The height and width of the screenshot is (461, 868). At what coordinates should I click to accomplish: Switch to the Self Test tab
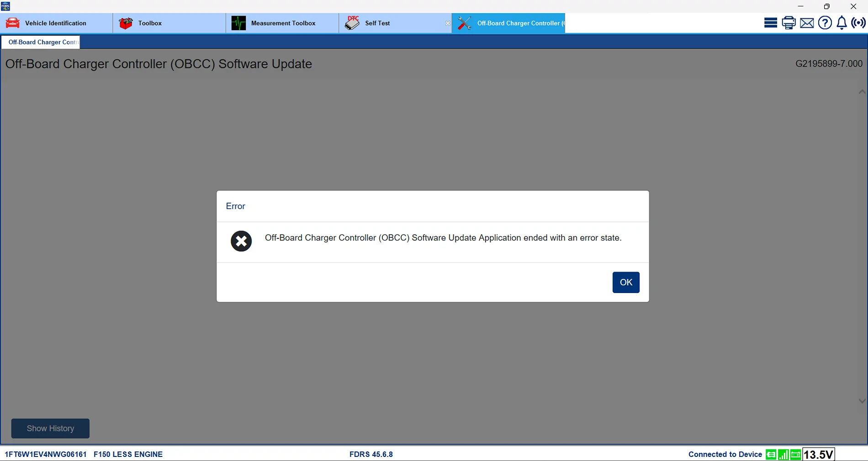(377, 23)
